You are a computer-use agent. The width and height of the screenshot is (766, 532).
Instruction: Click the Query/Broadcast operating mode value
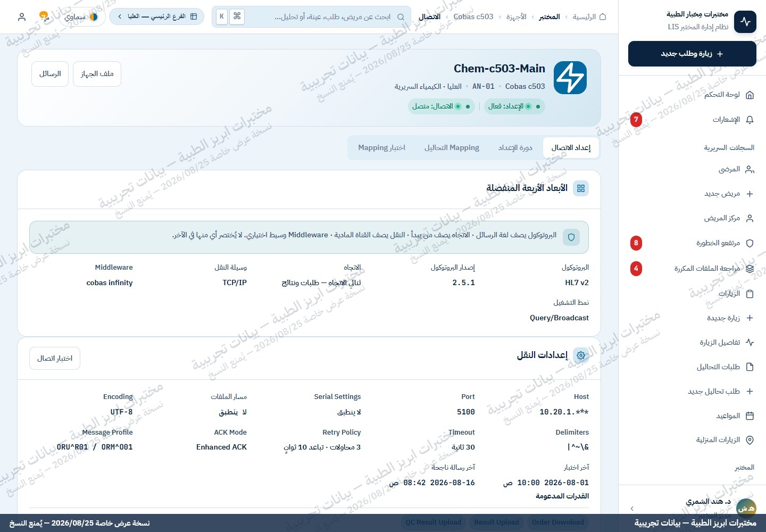pyautogui.click(x=560, y=318)
